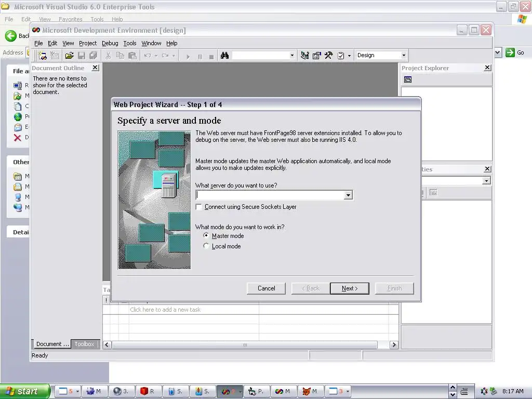This screenshot has width=532, height=399.
Task: Switch to the Toolbox tab
Action: point(85,344)
